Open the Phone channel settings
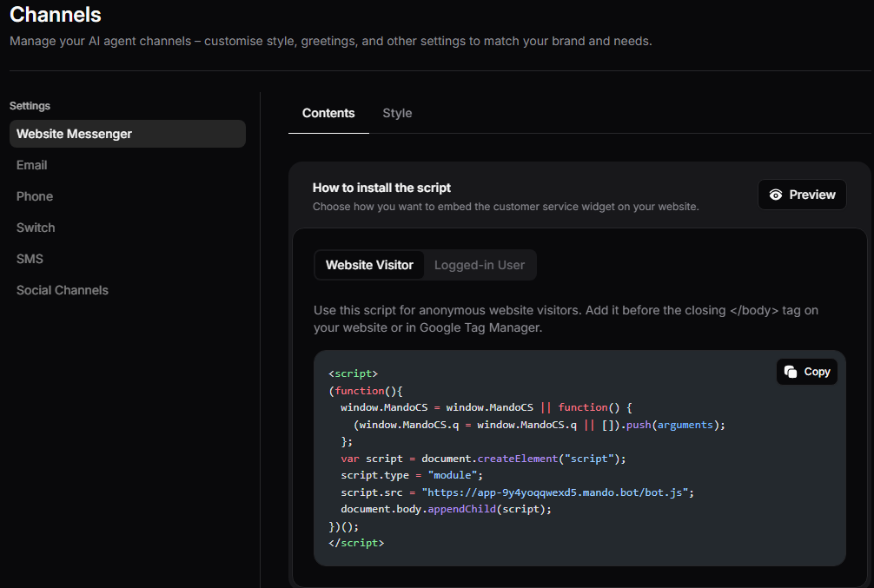 pos(35,196)
